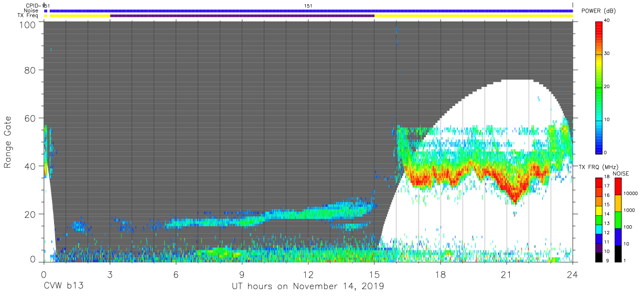Click the '80' tick on the Range Gate axis
The height and width of the screenshot is (297, 644).
[x=31, y=70]
